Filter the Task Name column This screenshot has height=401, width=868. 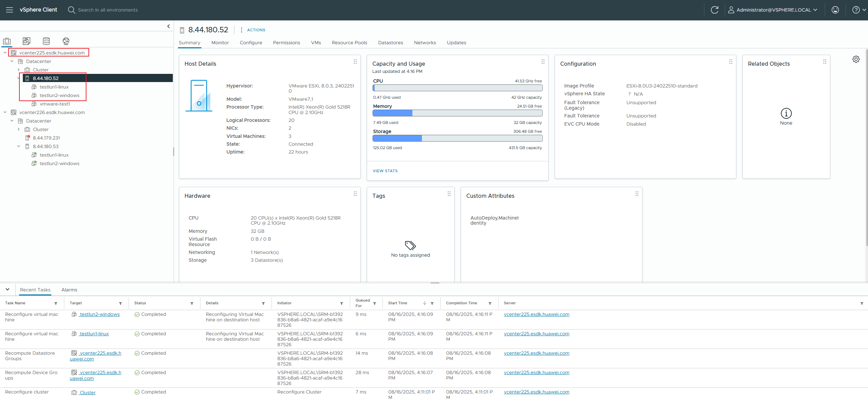pos(56,303)
